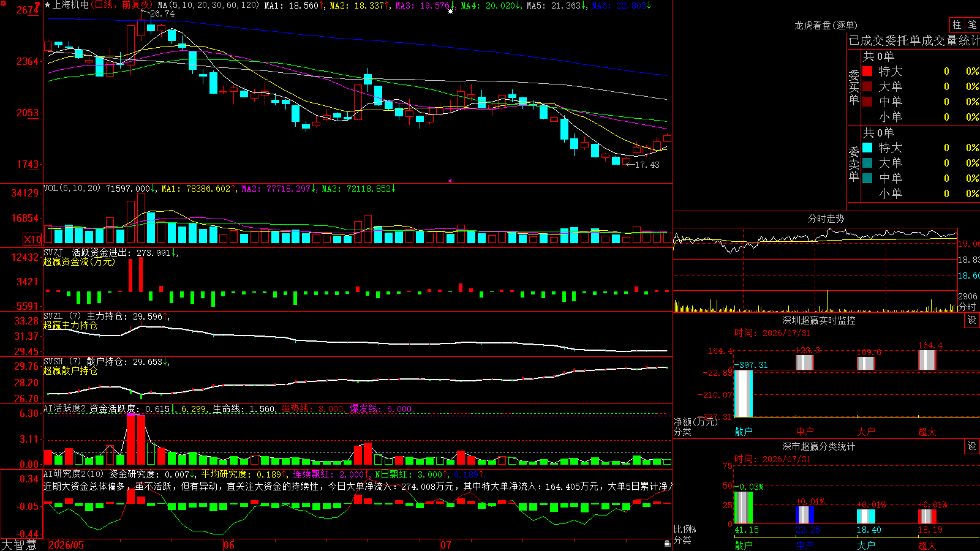Screen dimensions: 980x551
Task: Click the lock icon at the bottom of the chart
Action: 668,543
